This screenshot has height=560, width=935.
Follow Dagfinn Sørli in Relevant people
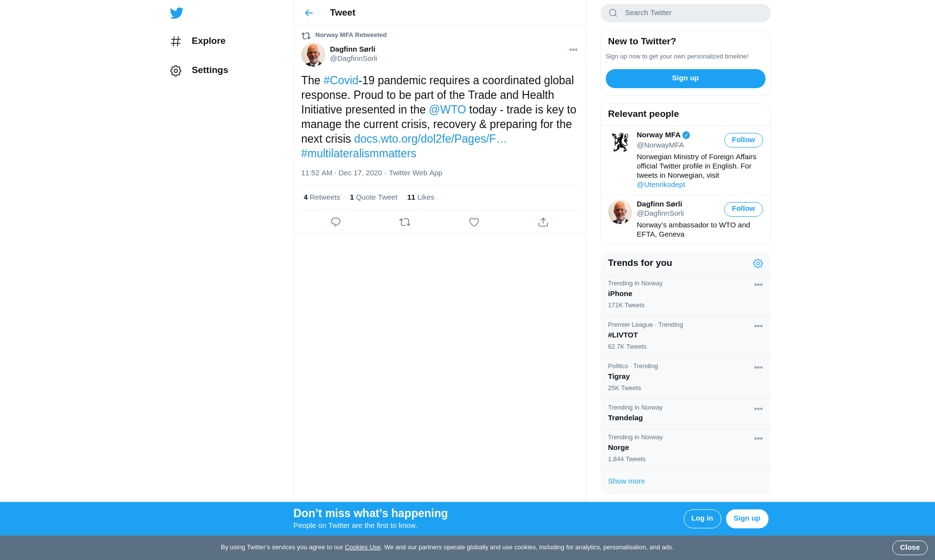743,209
